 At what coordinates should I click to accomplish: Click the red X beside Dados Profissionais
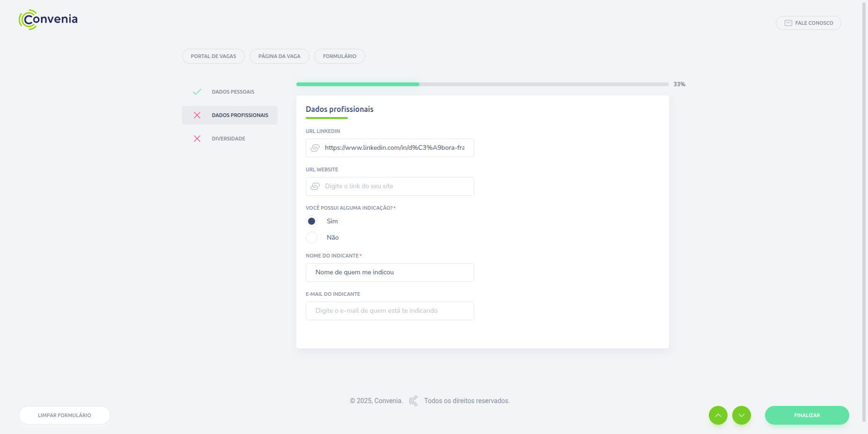pyautogui.click(x=197, y=115)
